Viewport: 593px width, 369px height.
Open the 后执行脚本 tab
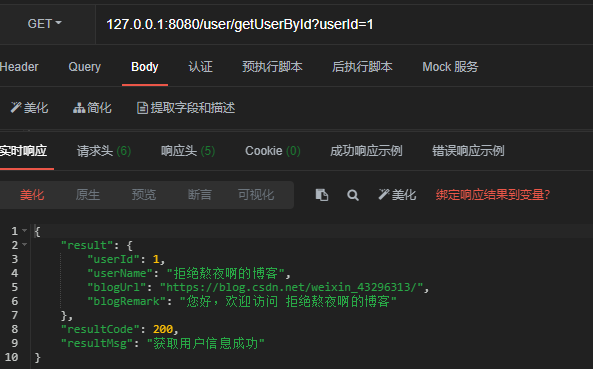click(362, 67)
